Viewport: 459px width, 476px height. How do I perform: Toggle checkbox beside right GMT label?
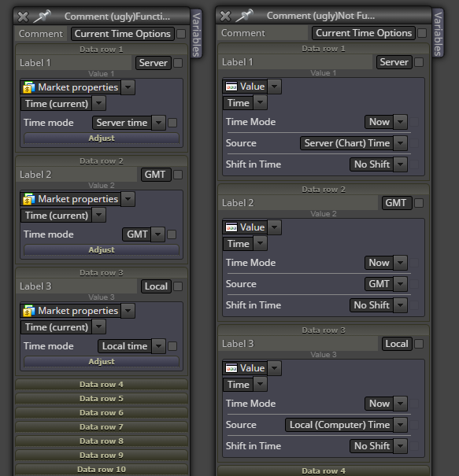point(419,203)
